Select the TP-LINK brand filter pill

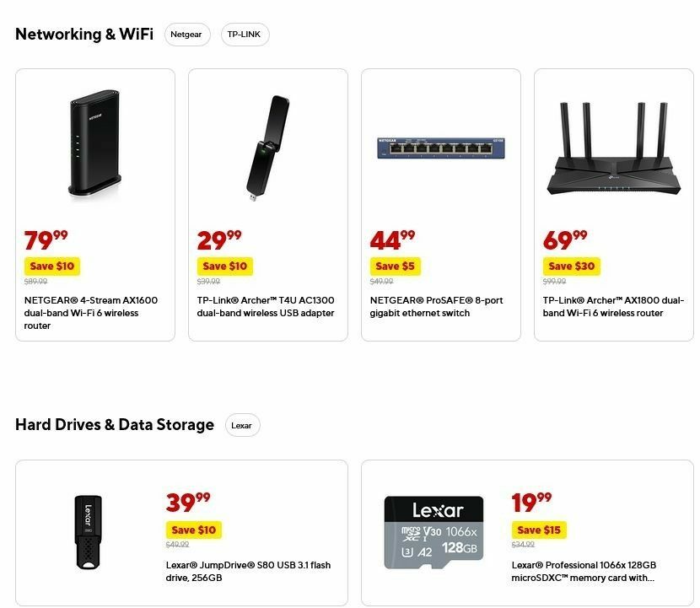pyautogui.click(x=245, y=35)
